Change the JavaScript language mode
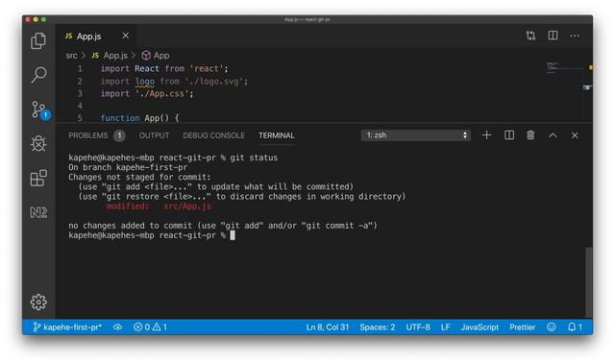 coord(480,328)
